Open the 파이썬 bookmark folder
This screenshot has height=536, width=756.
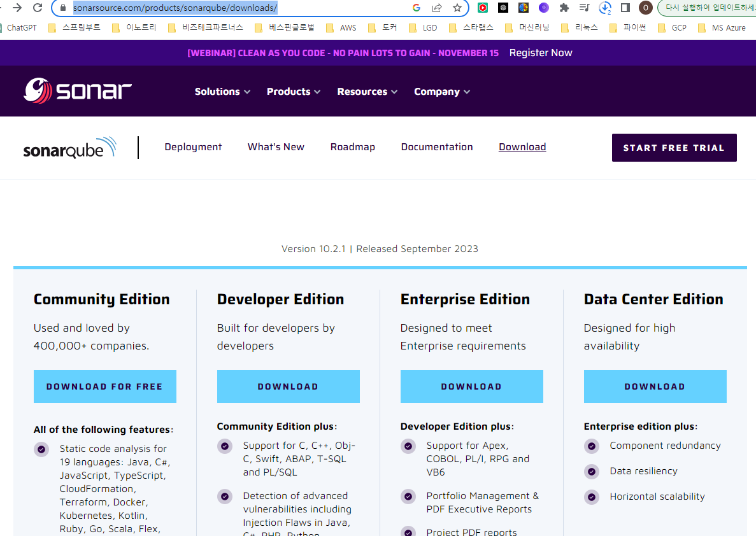pyautogui.click(x=628, y=28)
